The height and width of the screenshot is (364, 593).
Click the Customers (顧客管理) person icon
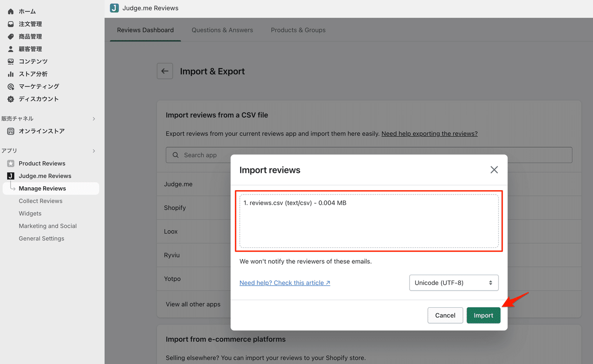point(11,49)
